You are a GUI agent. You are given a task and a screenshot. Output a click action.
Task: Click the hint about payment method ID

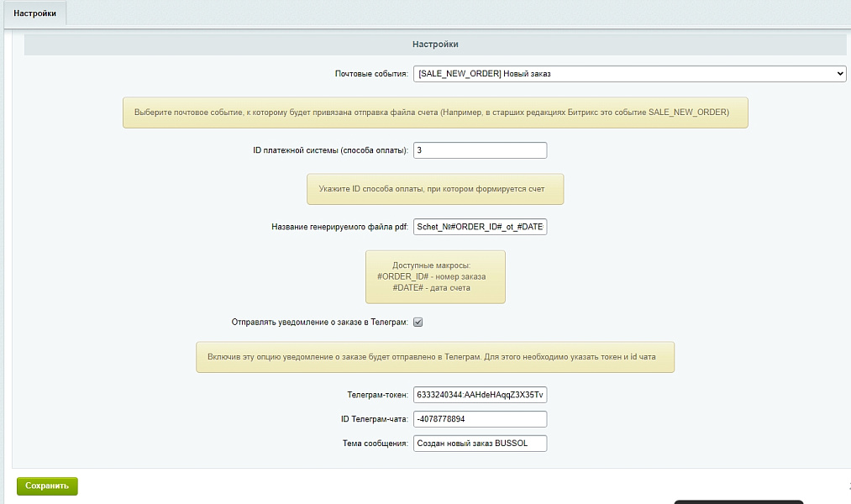point(435,189)
